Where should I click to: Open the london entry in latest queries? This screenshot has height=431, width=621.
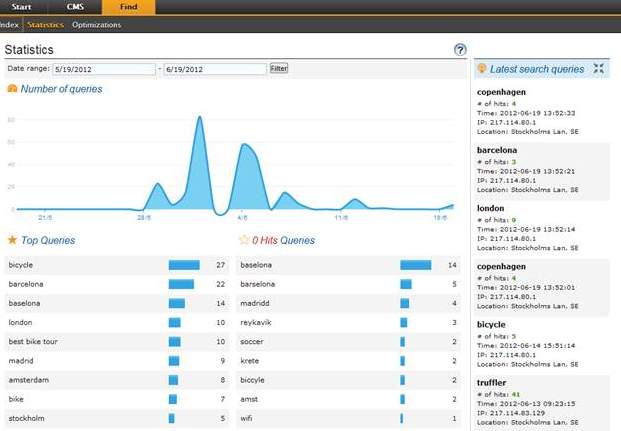(x=490, y=208)
